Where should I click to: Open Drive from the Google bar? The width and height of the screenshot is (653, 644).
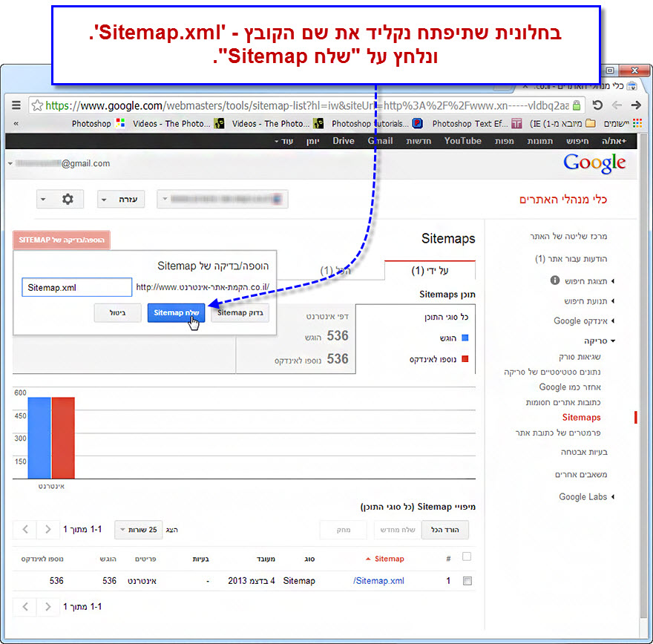click(343, 141)
